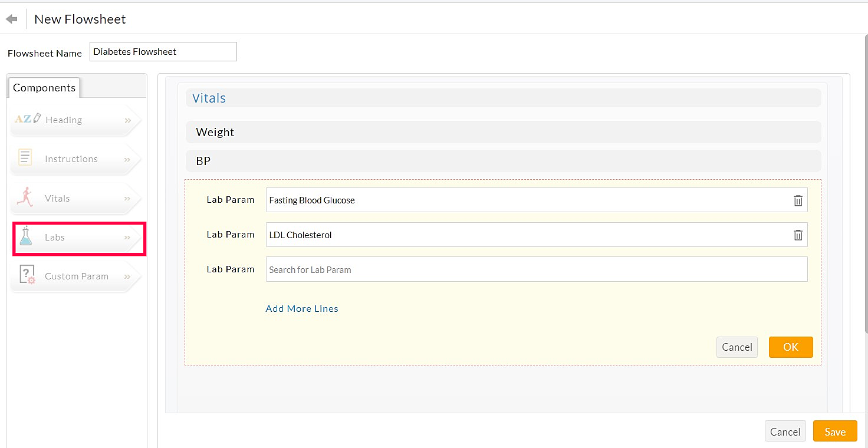Cancel the lab parameter editing
This screenshot has width=868, height=448.
pos(737,347)
